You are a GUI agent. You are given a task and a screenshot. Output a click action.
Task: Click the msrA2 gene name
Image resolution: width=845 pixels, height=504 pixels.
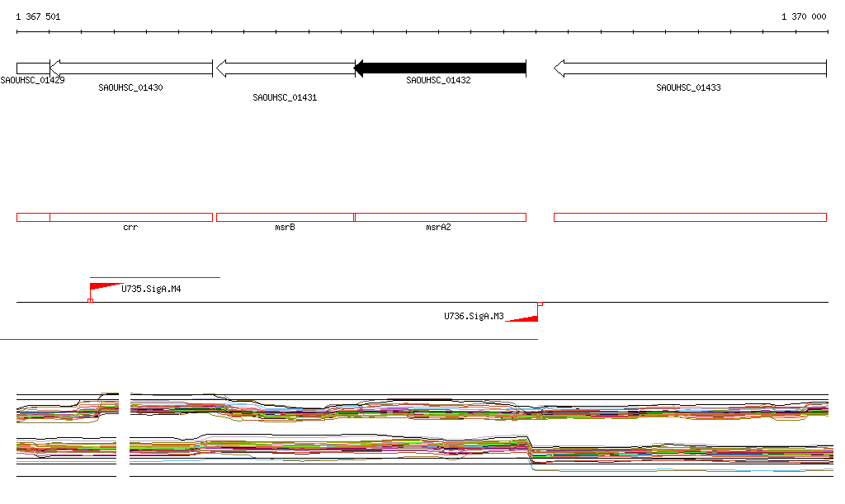click(x=438, y=227)
